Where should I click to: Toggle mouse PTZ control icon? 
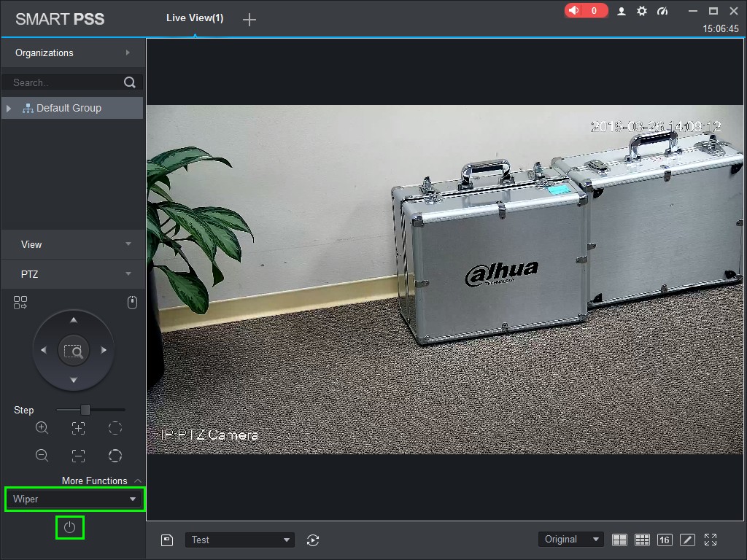(132, 303)
